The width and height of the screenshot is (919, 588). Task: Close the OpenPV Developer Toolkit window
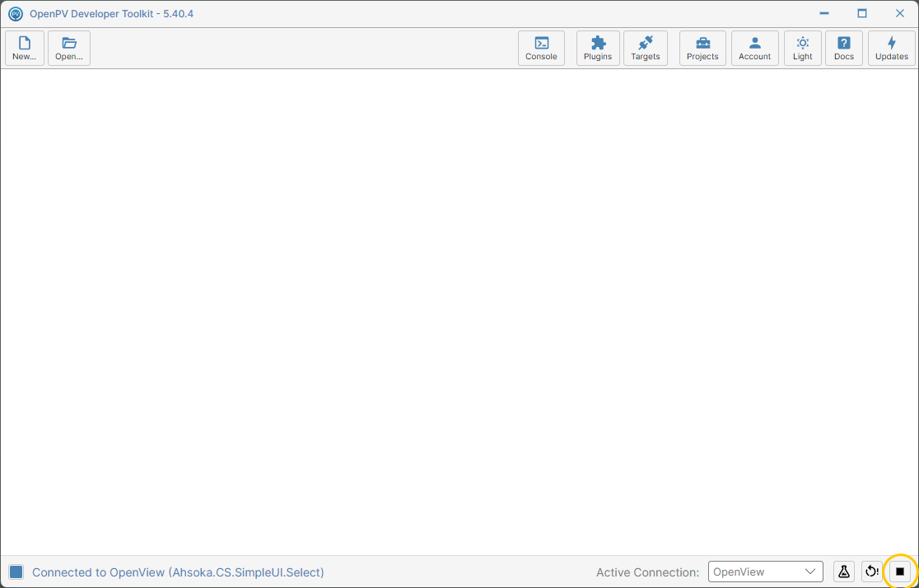900,13
